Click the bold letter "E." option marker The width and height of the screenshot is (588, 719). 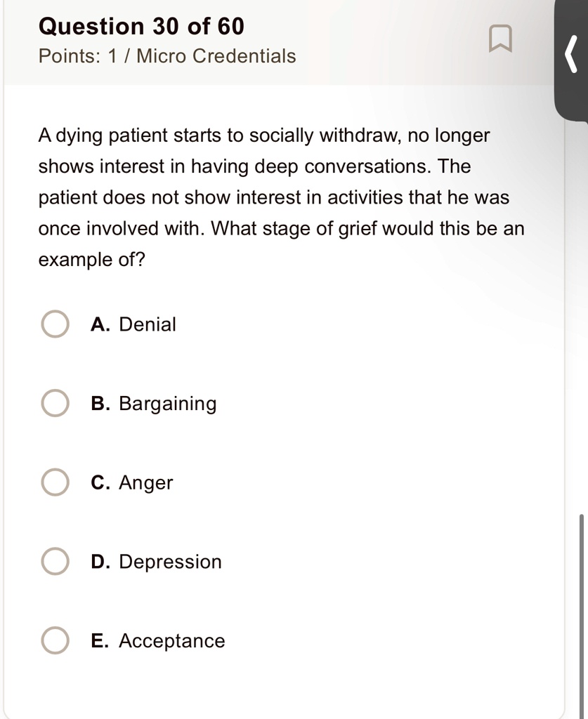click(100, 640)
